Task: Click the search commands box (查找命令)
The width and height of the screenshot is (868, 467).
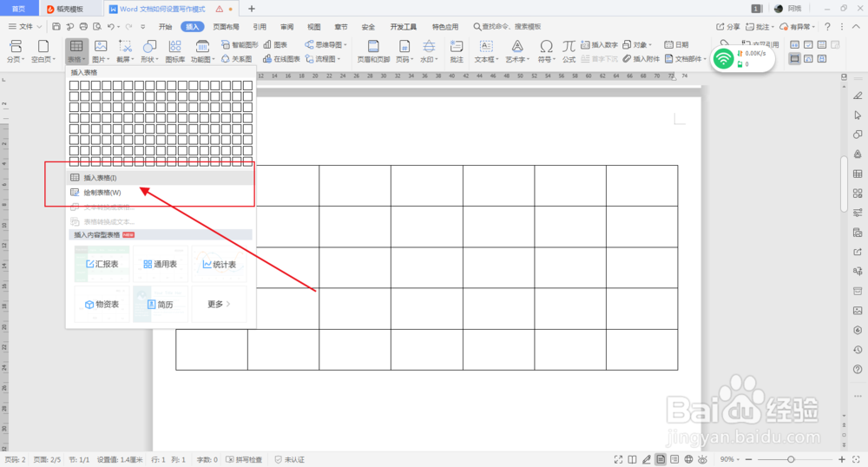Action: 507,27
